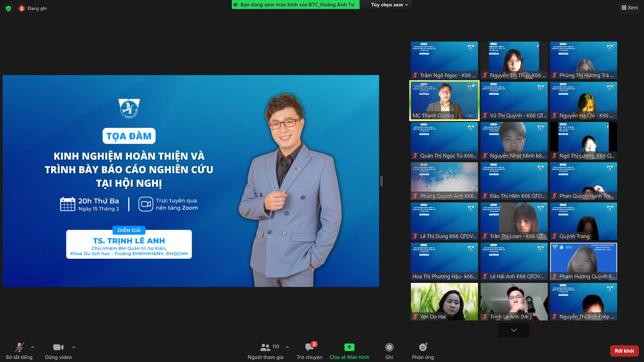Select Nguyễn Hà Chi video thumbnail
Viewport: 644px width, 362px height.
point(584,101)
